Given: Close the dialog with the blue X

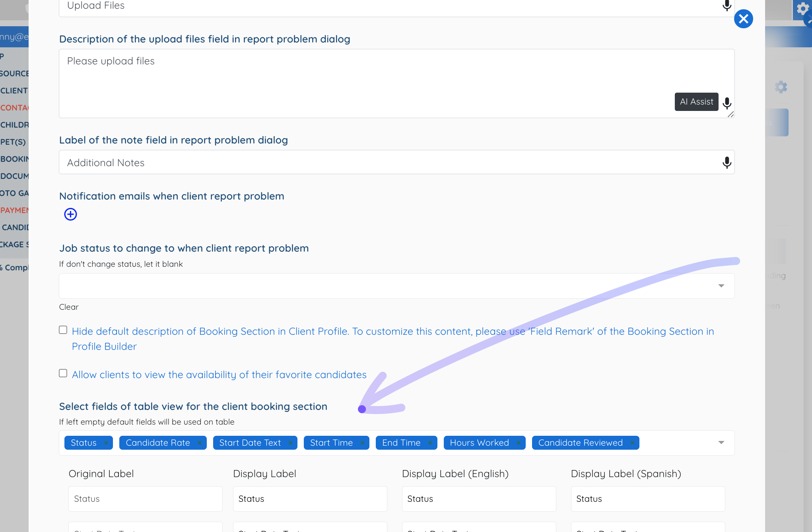Looking at the screenshot, I should point(743,19).
